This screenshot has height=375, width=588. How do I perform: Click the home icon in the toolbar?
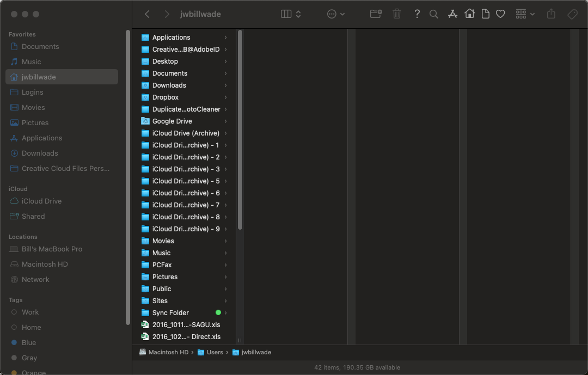tap(470, 14)
